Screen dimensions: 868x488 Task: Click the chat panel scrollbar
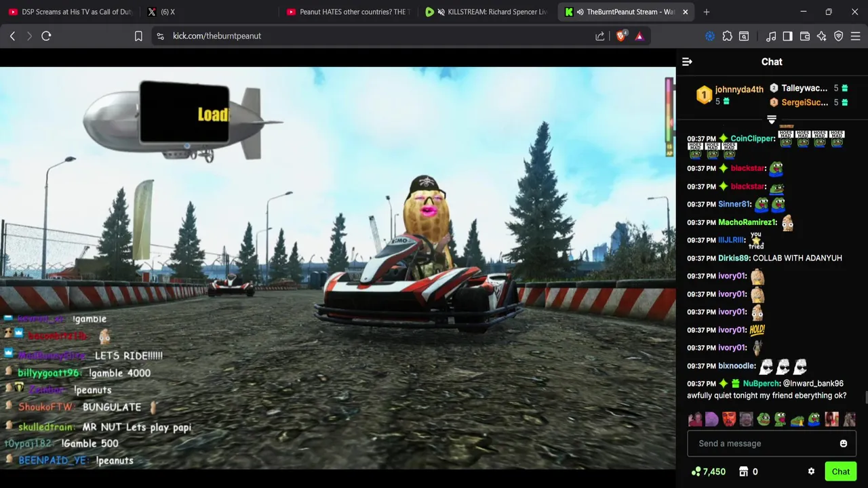(x=866, y=396)
